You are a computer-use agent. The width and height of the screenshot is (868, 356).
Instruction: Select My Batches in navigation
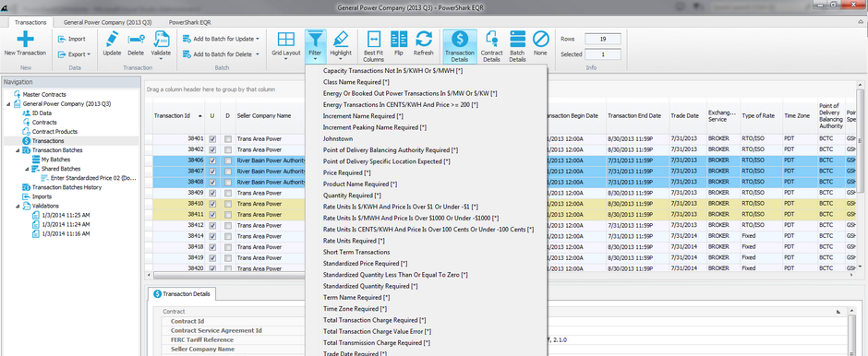[x=55, y=160]
